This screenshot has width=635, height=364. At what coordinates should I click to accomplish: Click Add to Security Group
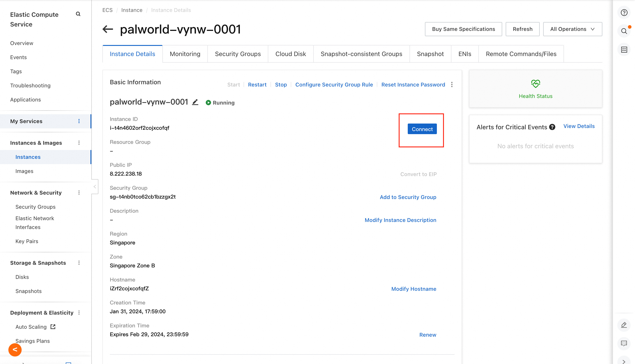tap(408, 197)
